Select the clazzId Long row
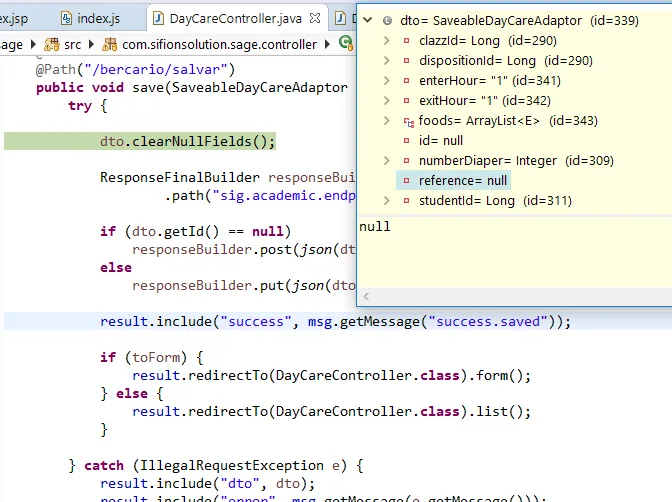Image resolution: width=672 pixels, height=502 pixels. [488, 41]
